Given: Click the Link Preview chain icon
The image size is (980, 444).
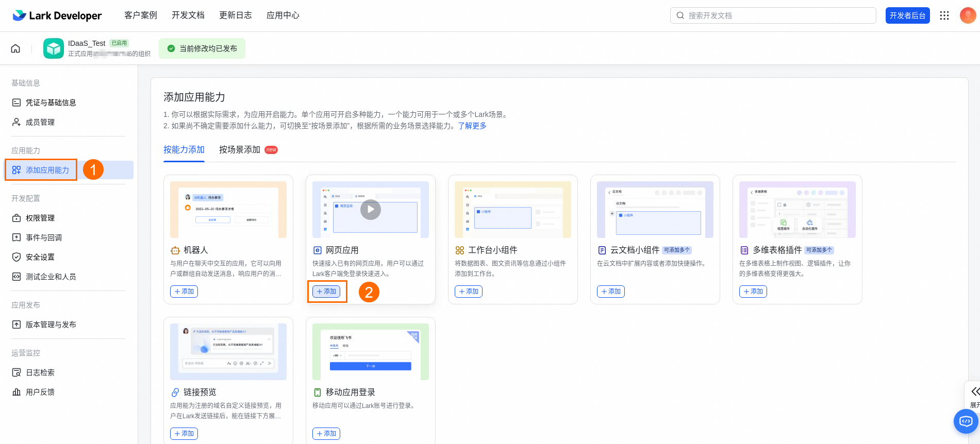Looking at the screenshot, I should tap(175, 392).
